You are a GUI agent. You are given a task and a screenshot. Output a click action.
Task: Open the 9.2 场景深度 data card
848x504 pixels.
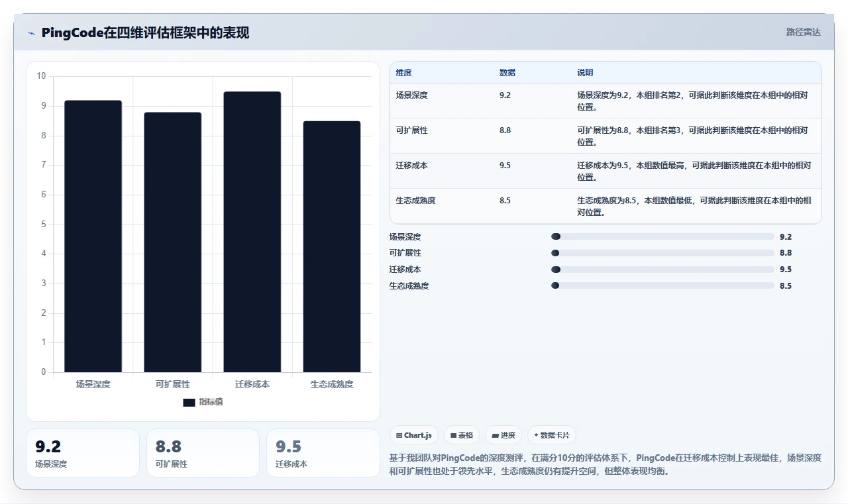coord(83,453)
